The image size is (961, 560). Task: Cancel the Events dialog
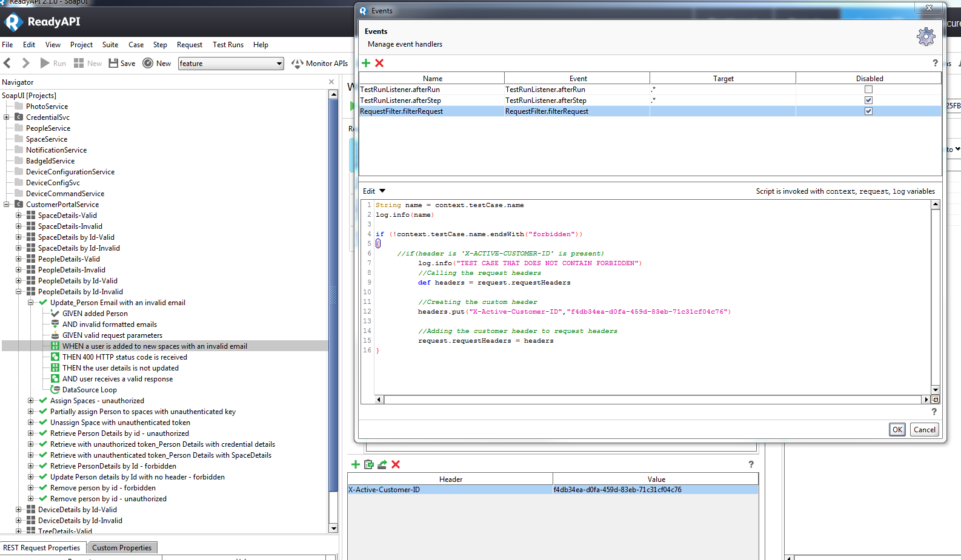pos(924,430)
